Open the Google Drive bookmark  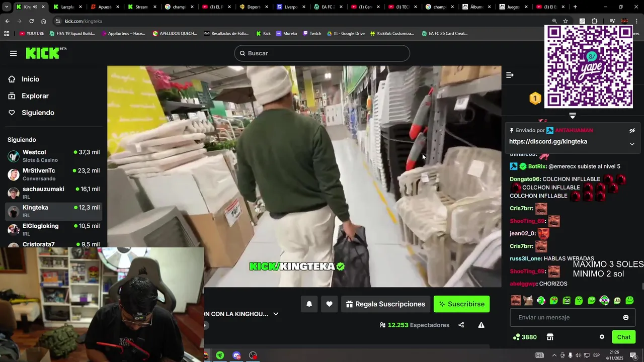click(x=346, y=33)
